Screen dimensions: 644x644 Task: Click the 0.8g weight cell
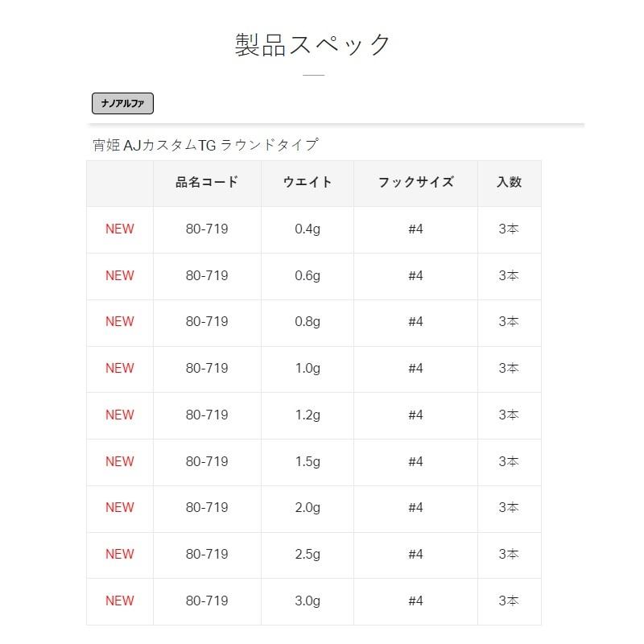click(308, 321)
